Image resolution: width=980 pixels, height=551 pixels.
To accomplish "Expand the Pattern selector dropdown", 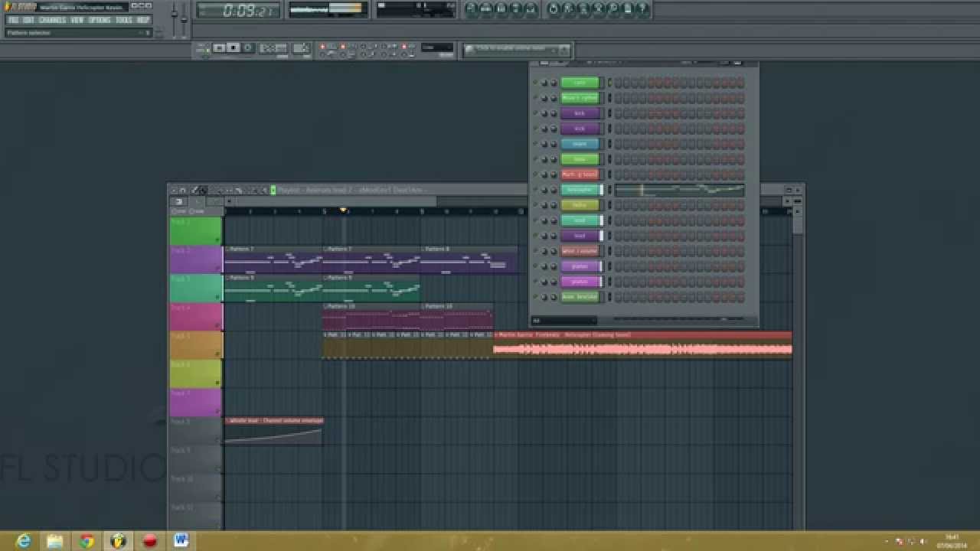I will 78,33.
